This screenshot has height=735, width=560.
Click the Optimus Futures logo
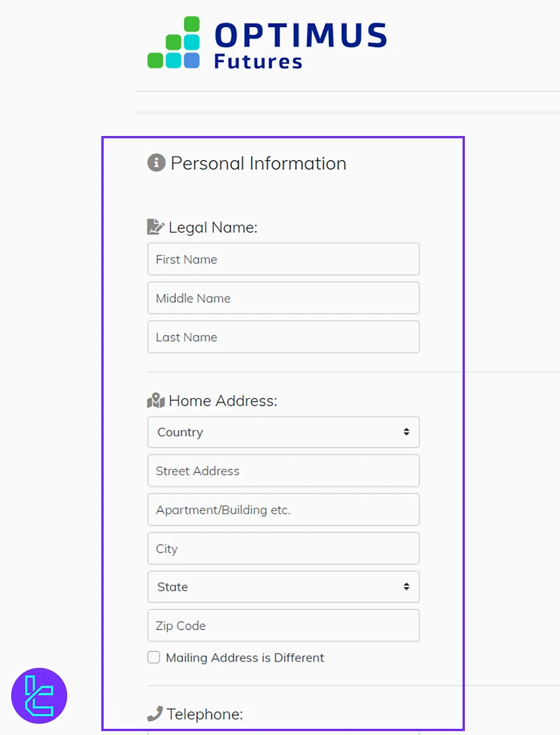pyautogui.click(x=267, y=43)
